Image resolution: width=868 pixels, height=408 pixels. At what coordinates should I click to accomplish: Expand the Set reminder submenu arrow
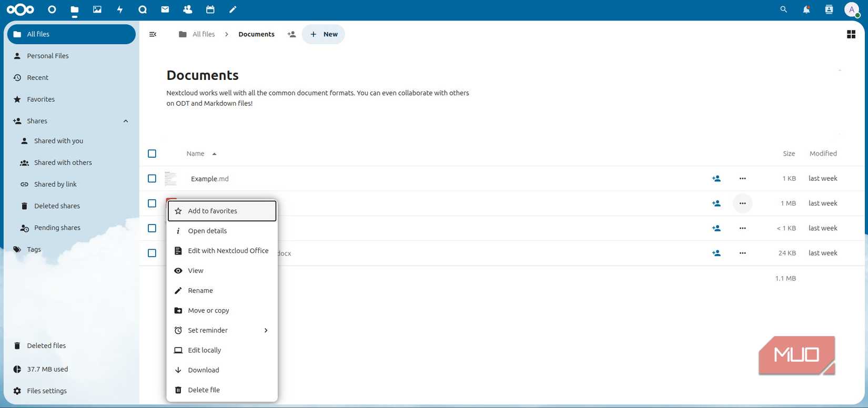[x=266, y=330]
